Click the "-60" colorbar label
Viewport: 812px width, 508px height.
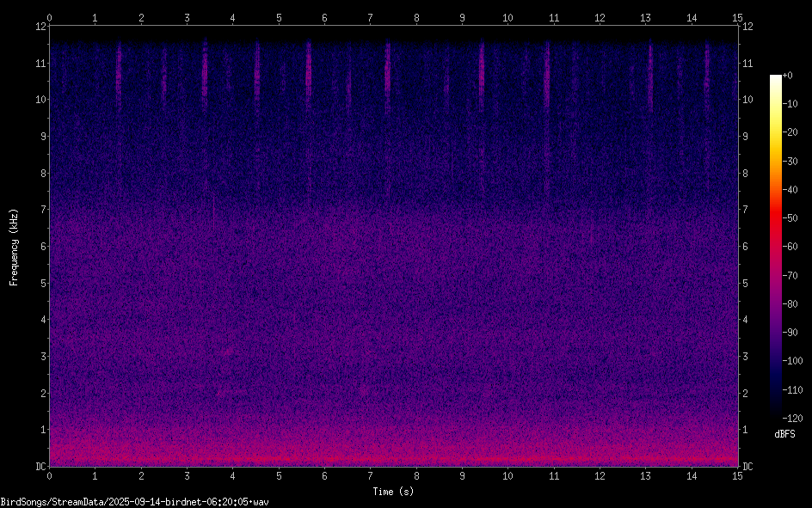[x=790, y=247]
